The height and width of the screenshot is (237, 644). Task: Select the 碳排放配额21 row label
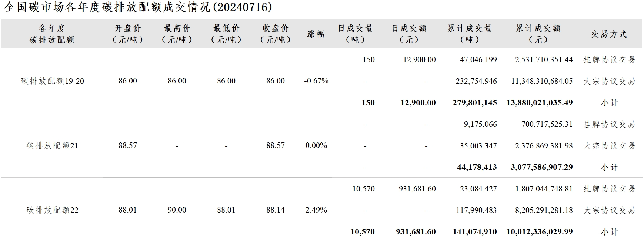pyautogui.click(x=53, y=145)
